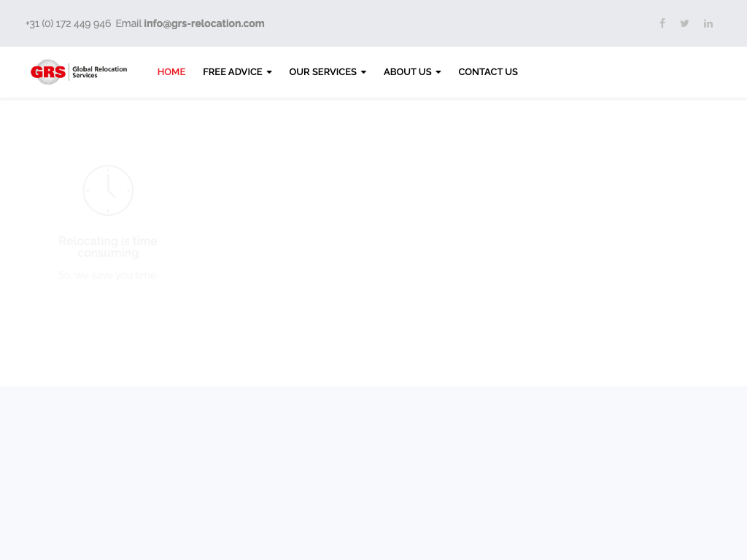Click the +31 (0) 172 449 946 phone number
This screenshot has width=747, height=560.
click(x=68, y=23)
